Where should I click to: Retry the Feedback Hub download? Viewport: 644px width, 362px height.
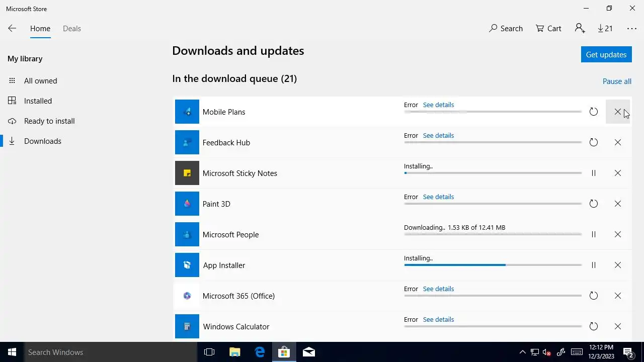594,142
